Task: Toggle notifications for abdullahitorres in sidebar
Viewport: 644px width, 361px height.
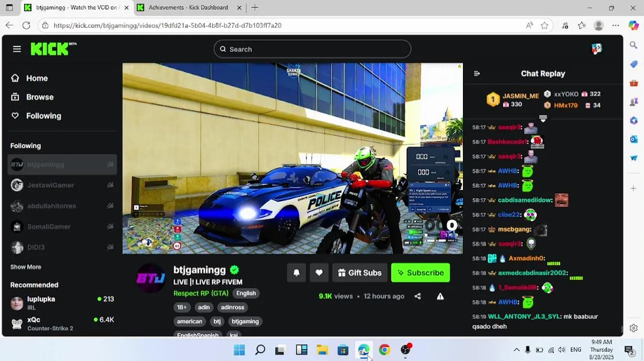Action: click(x=110, y=206)
